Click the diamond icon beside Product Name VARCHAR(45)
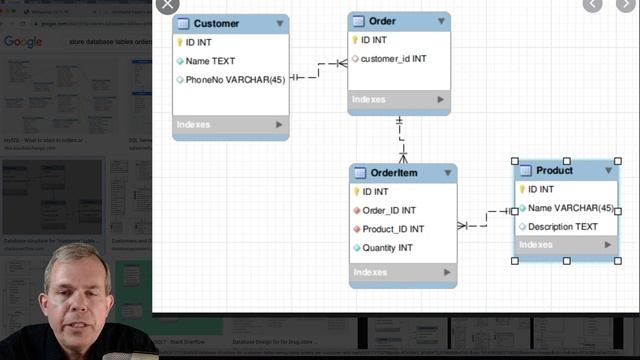The height and width of the screenshot is (360, 640). 522,208
